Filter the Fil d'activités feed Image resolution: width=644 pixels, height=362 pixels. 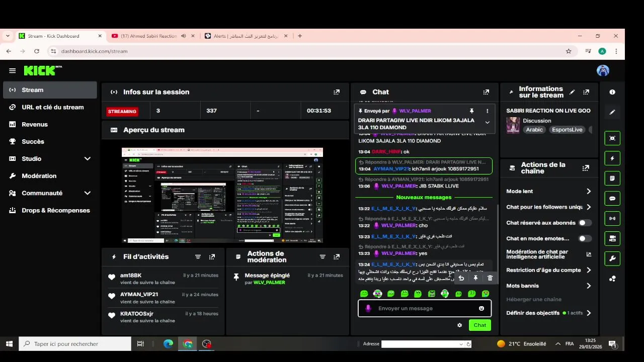(x=198, y=257)
